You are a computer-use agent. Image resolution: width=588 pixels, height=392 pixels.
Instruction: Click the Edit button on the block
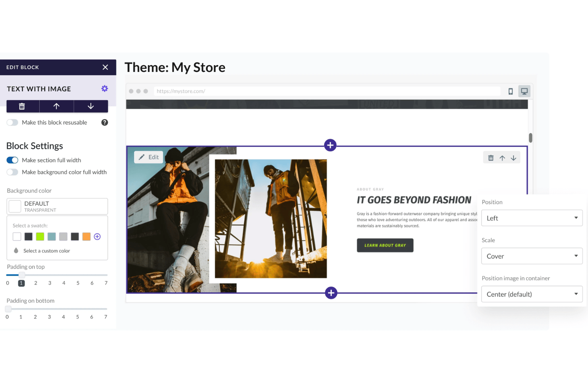tap(149, 157)
